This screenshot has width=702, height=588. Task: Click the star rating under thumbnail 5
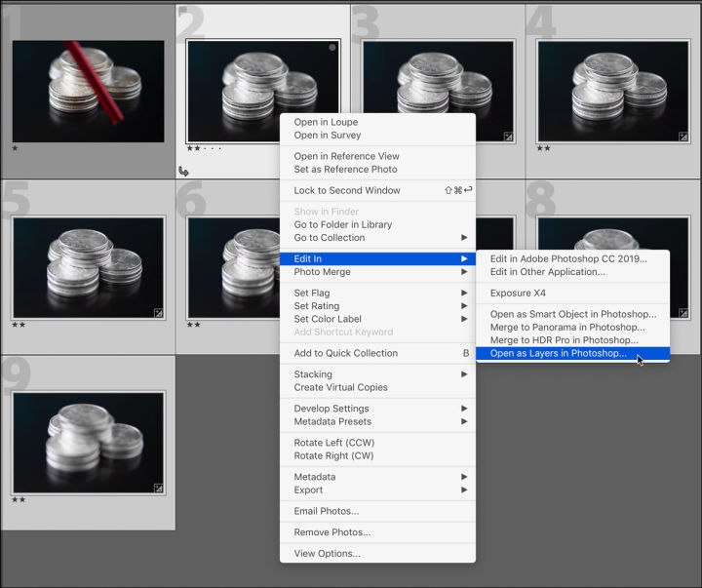tap(19, 325)
